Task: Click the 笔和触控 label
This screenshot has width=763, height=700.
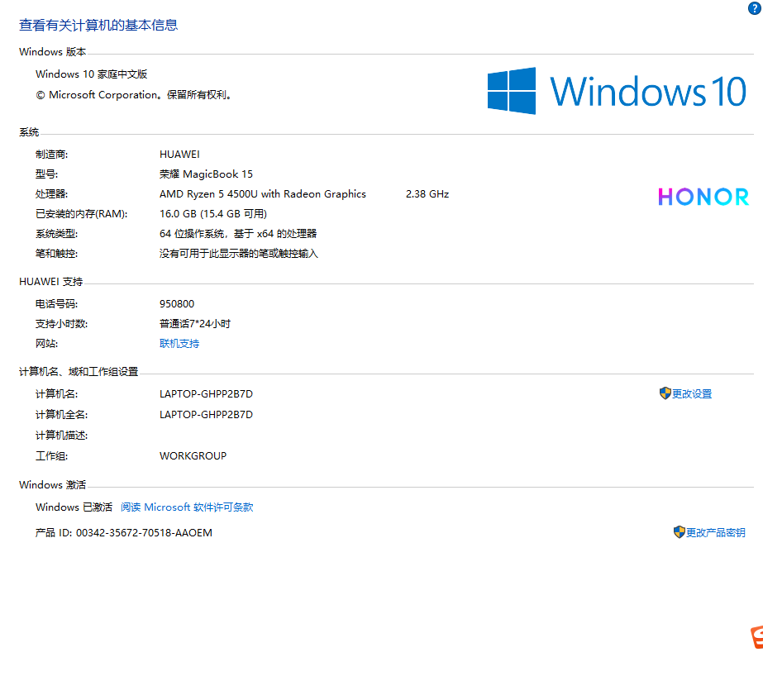Action: click(x=56, y=254)
